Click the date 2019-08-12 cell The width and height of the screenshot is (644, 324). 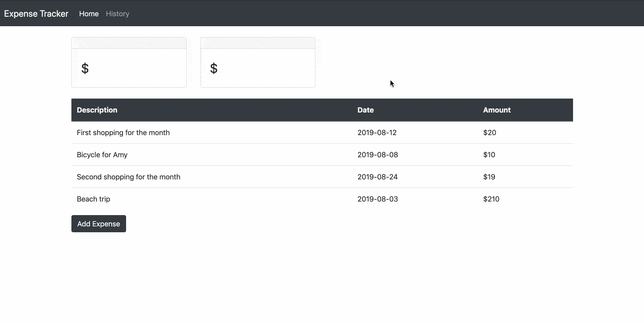click(377, 132)
